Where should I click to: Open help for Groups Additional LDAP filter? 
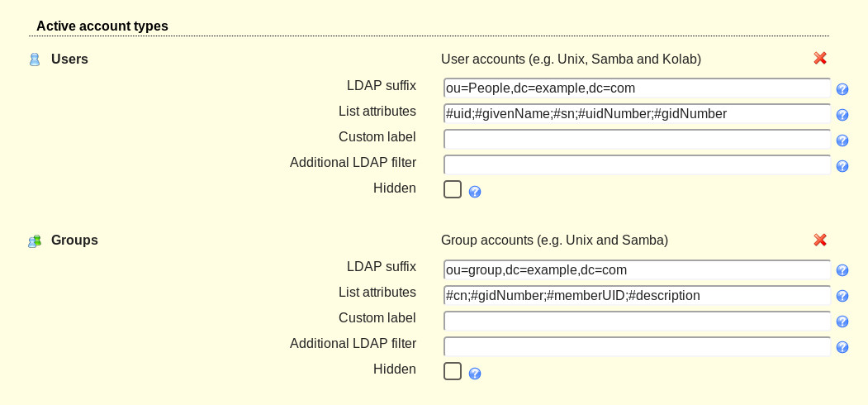842,347
